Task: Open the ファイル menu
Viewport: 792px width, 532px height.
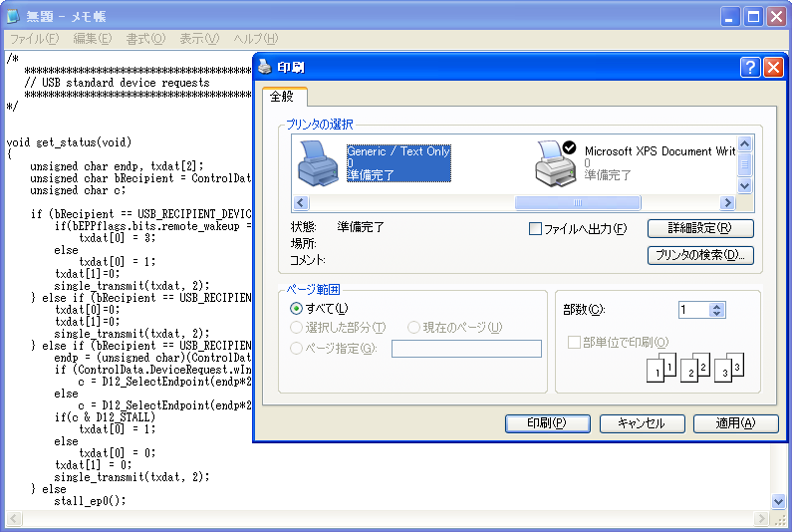Action: point(34,39)
